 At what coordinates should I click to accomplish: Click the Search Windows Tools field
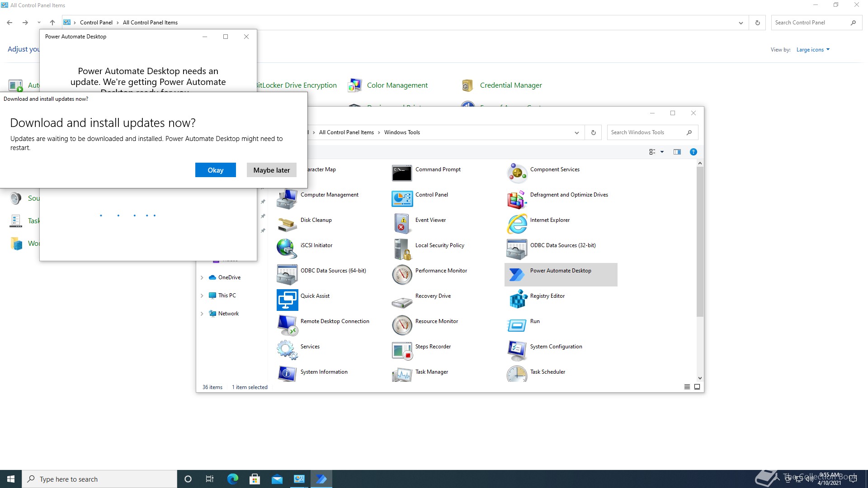646,132
